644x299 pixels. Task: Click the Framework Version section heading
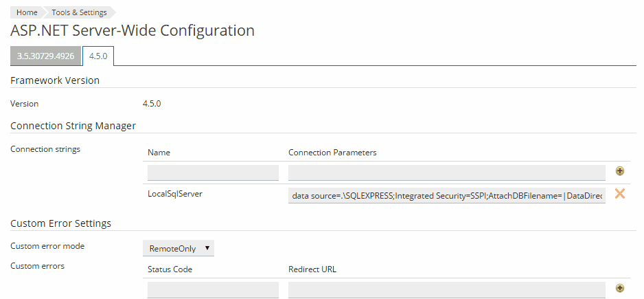coord(55,80)
